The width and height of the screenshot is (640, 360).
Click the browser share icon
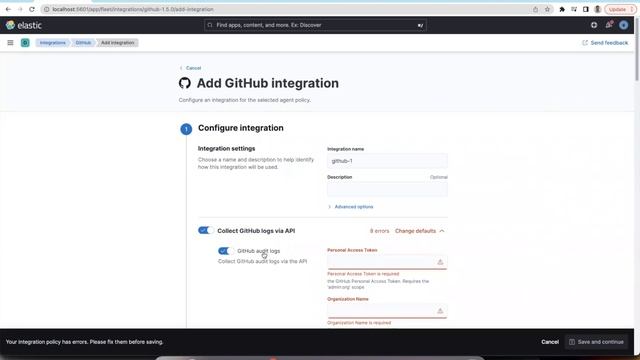[535, 9]
